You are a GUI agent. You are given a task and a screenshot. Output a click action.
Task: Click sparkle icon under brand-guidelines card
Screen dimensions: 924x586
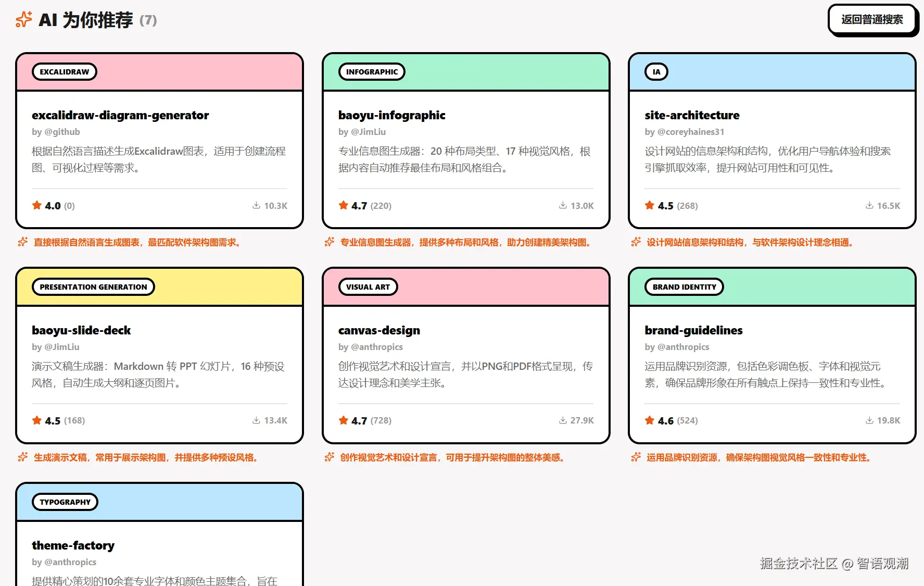tap(636, 457)
